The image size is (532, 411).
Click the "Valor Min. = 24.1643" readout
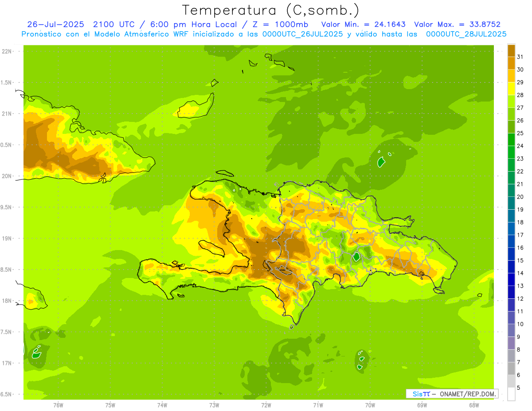[x=364, y=24]
